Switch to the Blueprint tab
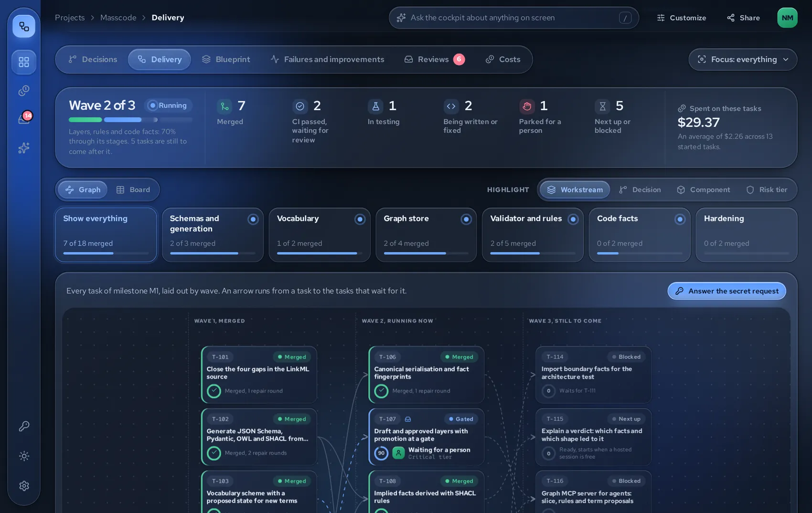Image resolution: width=812 pixels, height=513 pixels. pyautogui.click(x=226, y=59)
